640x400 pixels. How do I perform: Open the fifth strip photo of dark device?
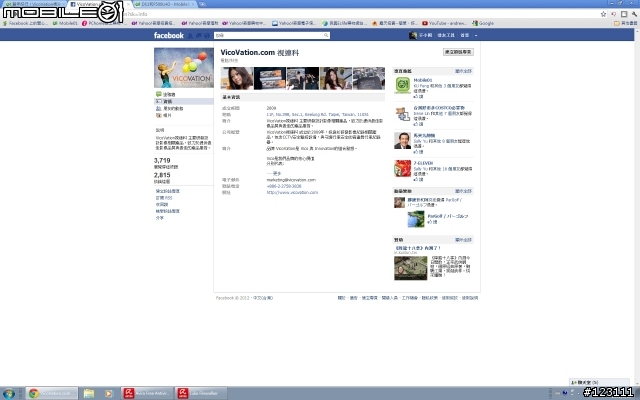pos(369,78)
